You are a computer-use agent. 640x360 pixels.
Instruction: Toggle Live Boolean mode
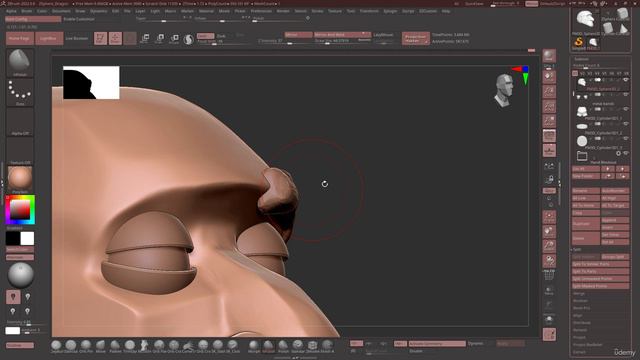point(77,38)
